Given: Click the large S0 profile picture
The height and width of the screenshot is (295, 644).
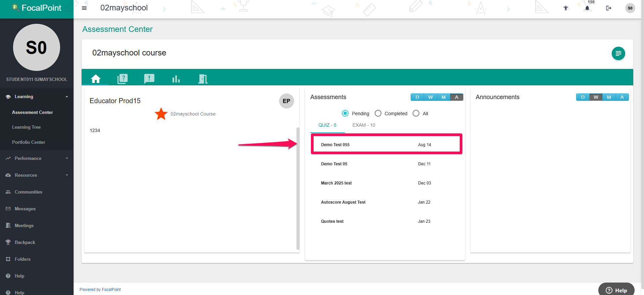Looking at the screenshot, I should [x=37, y=47].
